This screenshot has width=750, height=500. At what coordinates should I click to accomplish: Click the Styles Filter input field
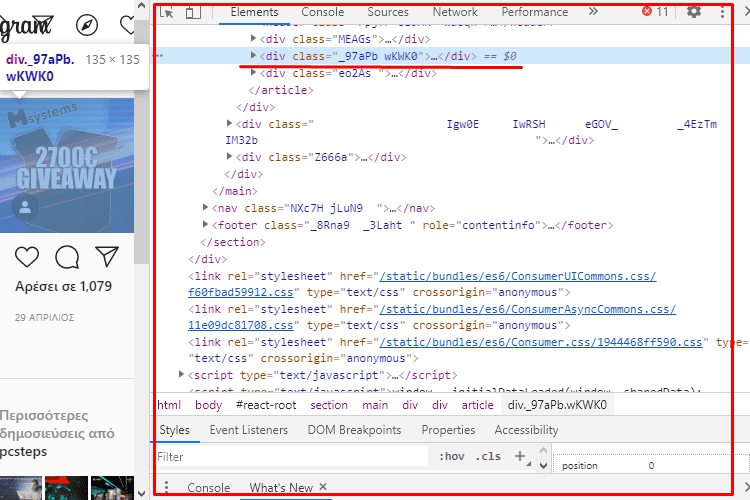tap(290, 457)
